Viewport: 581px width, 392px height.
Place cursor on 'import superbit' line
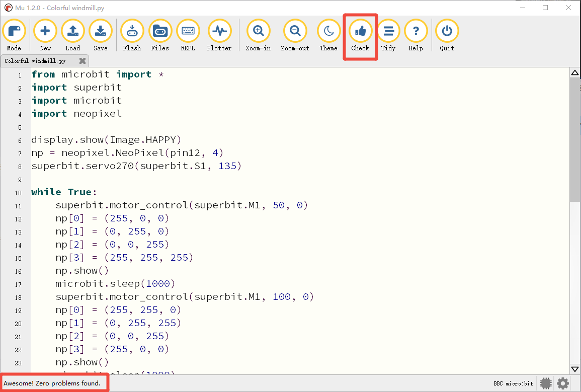(x=76, y=88)
